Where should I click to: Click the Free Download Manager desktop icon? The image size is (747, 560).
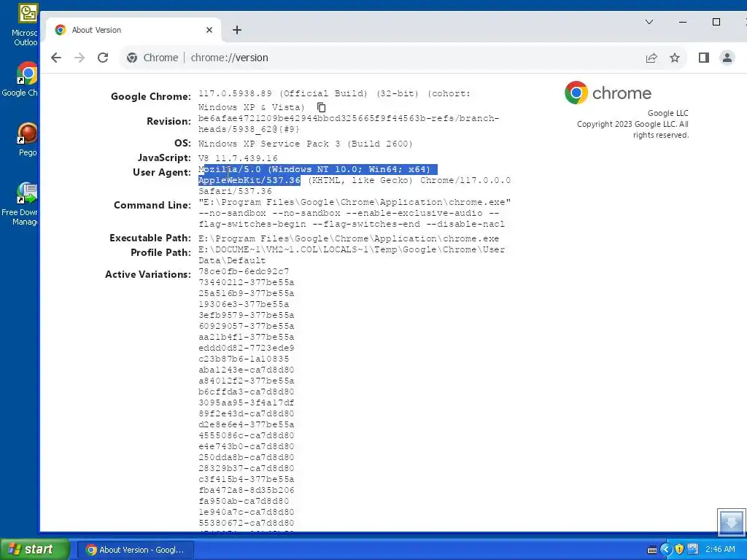pyautogui.click(x=20, y=204)
